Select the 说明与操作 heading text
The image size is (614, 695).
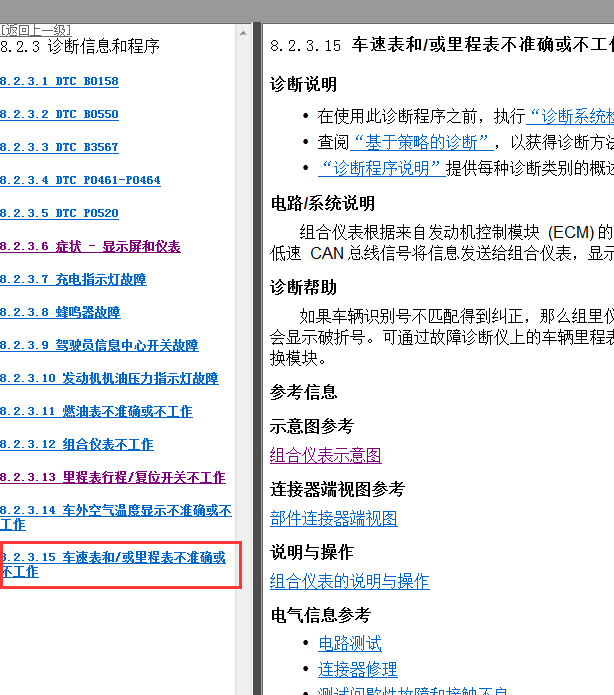coord(312,552)
